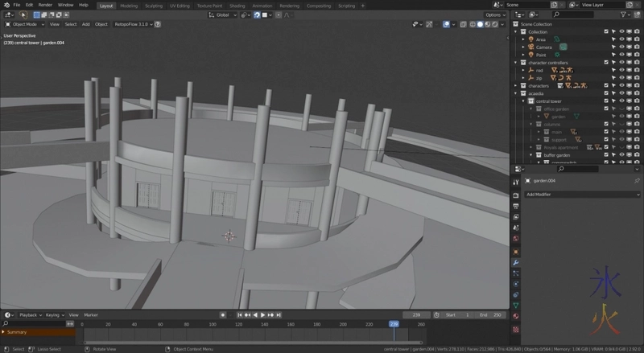Image resolution: width=644 pixels, height=353 pixels.
Task: Click the Camera object icon in outliner
Action: [x=530, y=47]
